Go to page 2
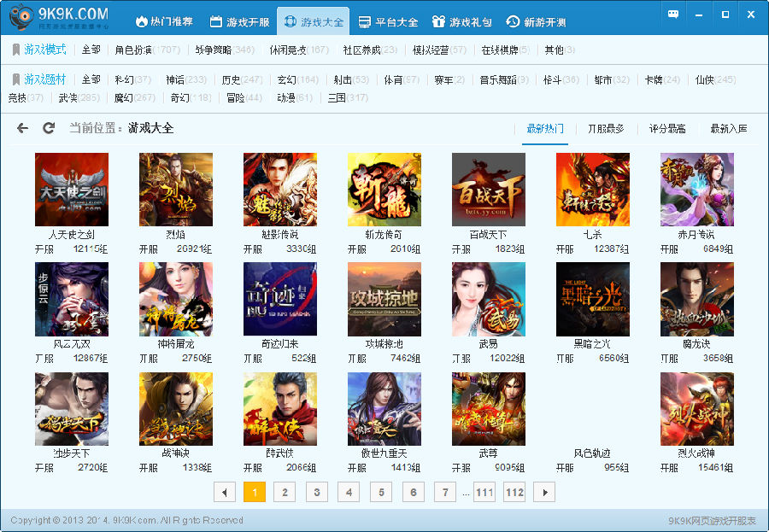The height and width of the screenshot is (532, 769). pyautogui.click(x=285, y=492)
